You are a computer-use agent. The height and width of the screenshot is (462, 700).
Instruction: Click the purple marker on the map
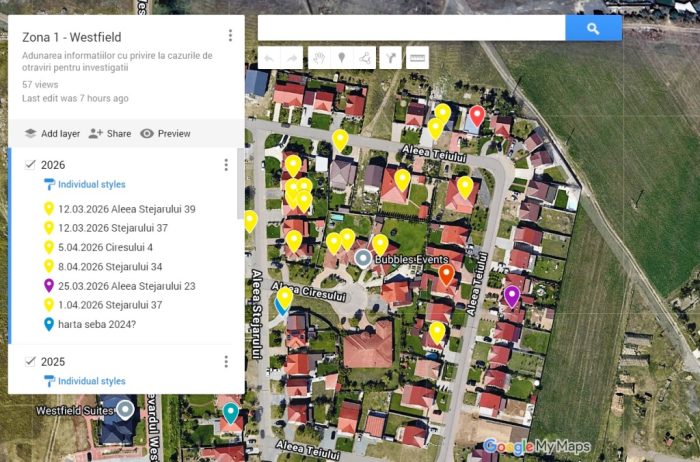[512, 297]
